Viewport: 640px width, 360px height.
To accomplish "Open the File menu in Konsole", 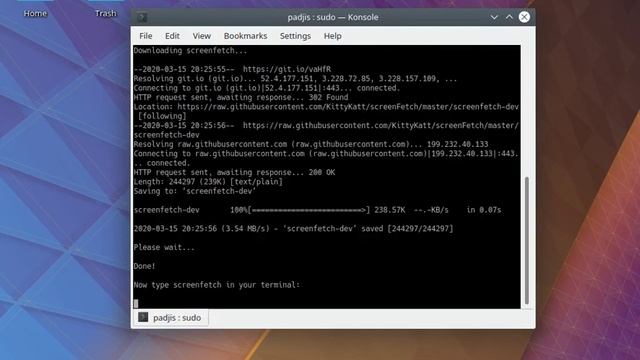I will click(146, 36).
